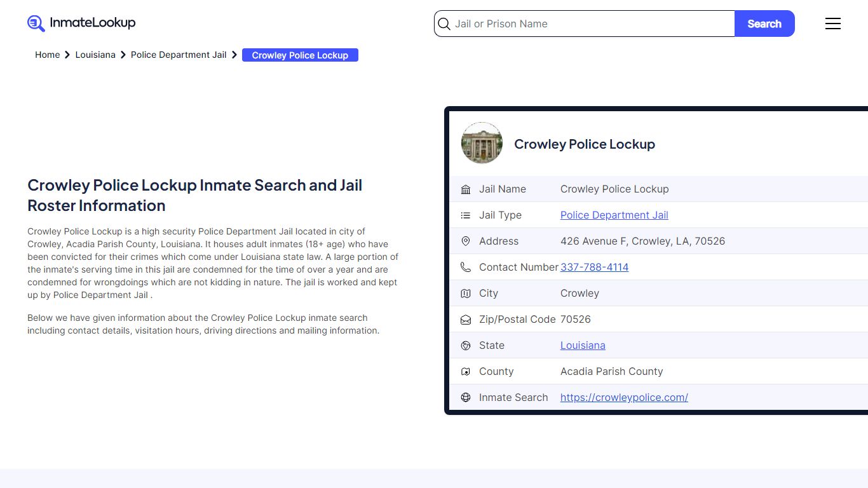868x488 pixels.
Task: Click the InmateLookup logo icon
Action: [36, 24]
